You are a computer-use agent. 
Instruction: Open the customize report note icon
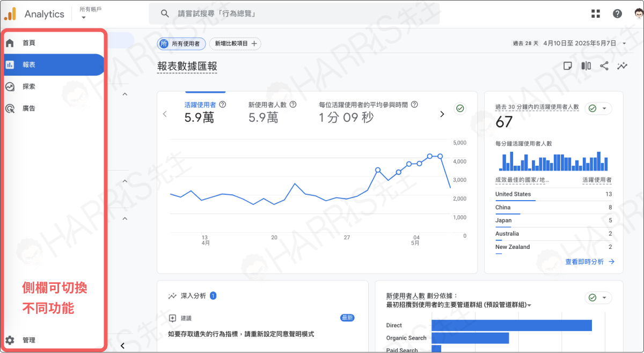(x=567, y=66)
